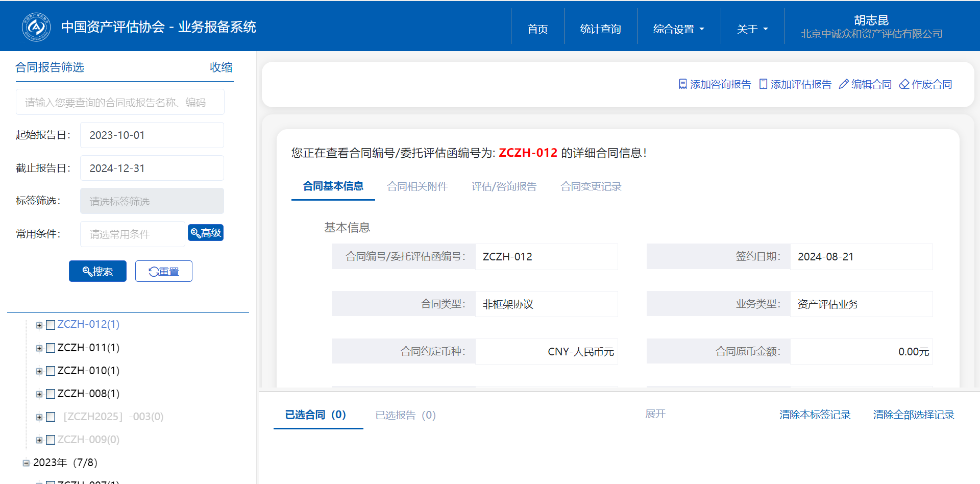The height and width of the screenshot is (484, 980).
Task: Click the add consulting report icon (添加咨询报告)
Action: [682, 84]
